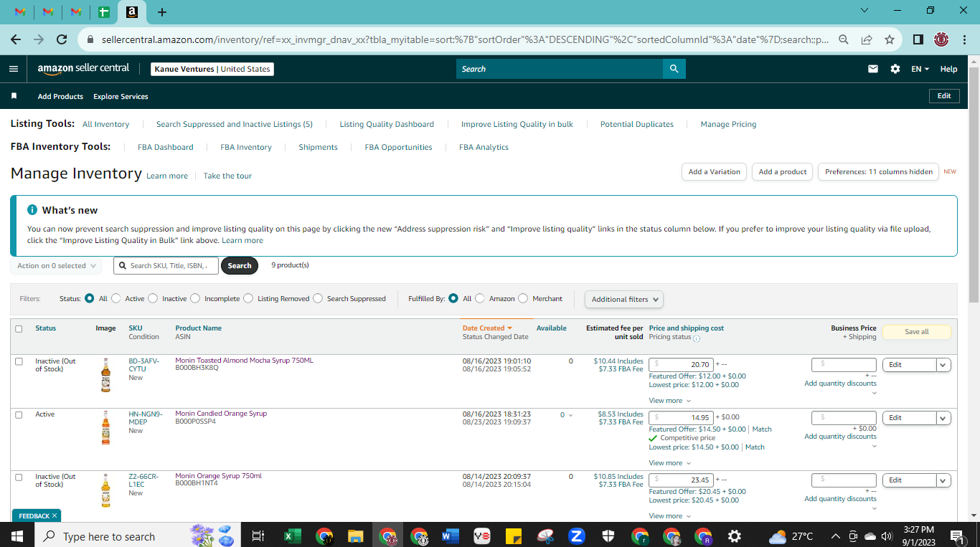Open File Explorer from the taskbar
Screen dimensions: 980x547
356,536
